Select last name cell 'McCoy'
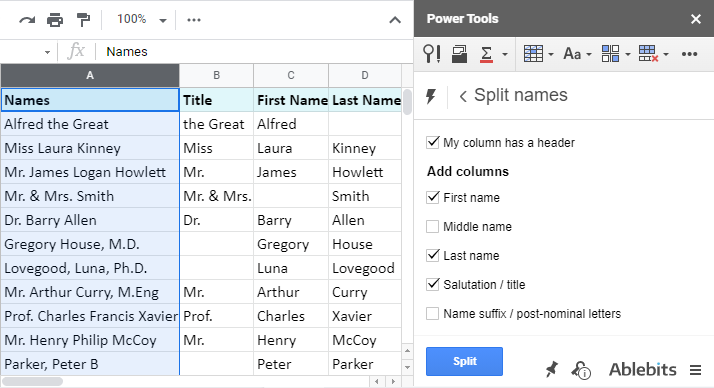Image resolution: width=714 pixels, height=388 pixels. click(365, 341)
